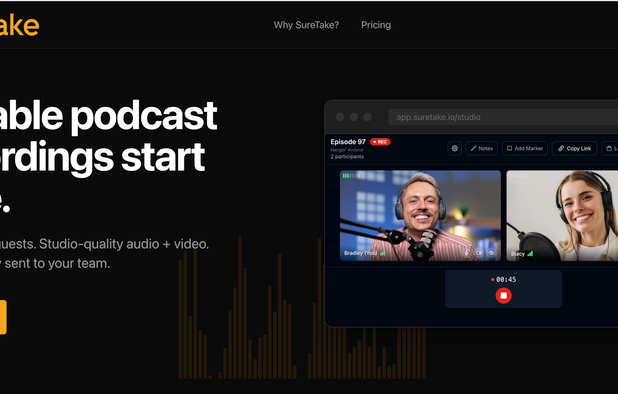Click the SureTake logo
The image size is (618, 394).
(19, 26)
